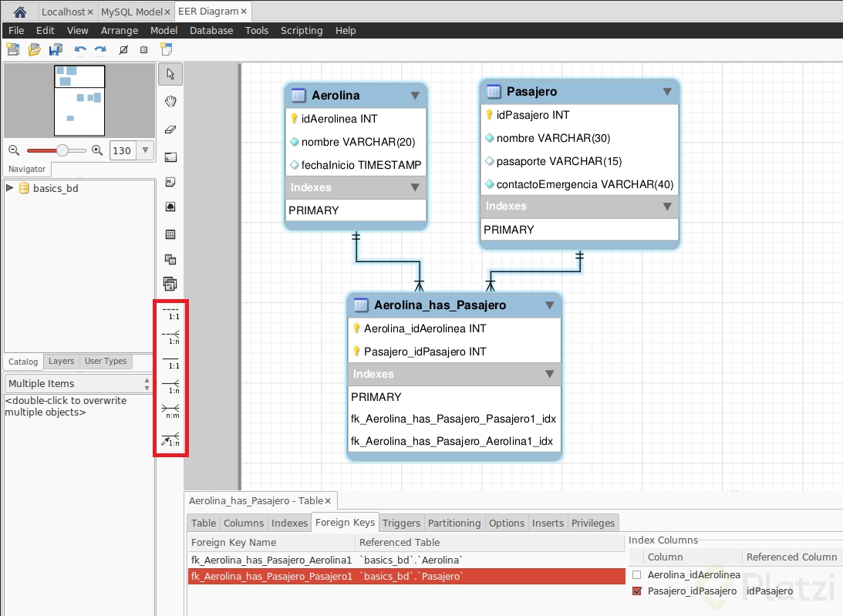Image resolution: width=843 pixels, height=616 pixels.
Task: Select the place new layer tool
Action: click(170, 157)
